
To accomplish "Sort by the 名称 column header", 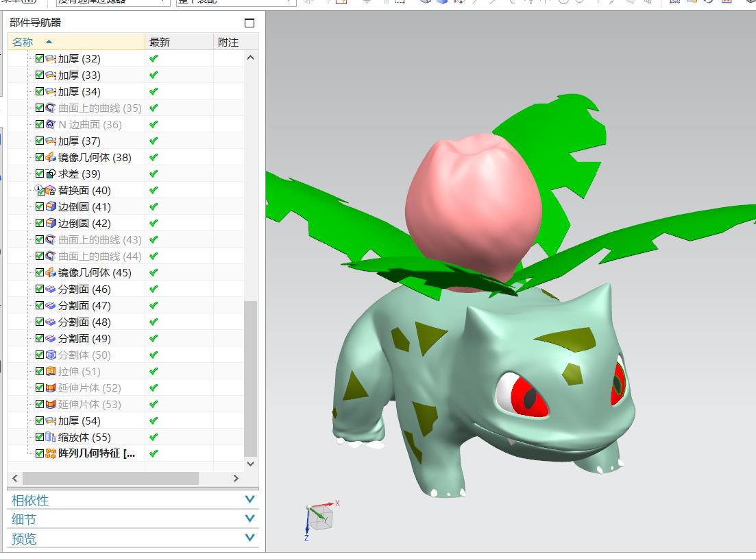I will [23, 42].
